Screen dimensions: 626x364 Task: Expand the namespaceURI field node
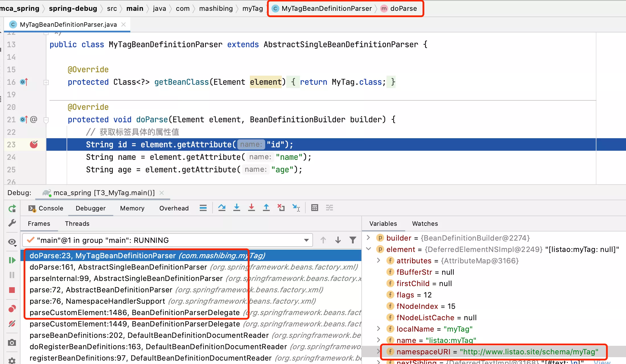coord(378,351)
